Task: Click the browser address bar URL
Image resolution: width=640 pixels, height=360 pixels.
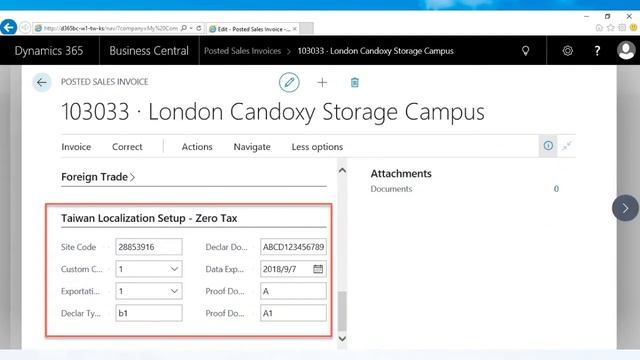Action: tap(110, 28)
